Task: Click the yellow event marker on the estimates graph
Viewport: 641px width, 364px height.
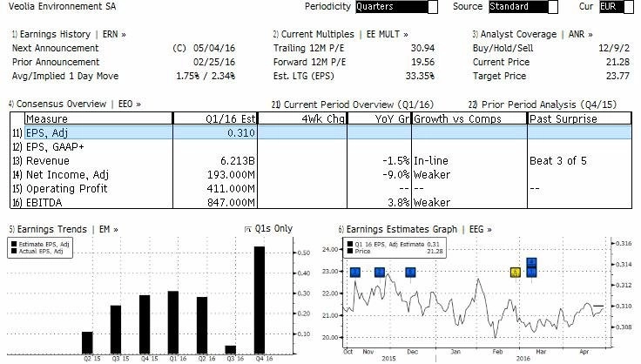Action: [516, 272]
